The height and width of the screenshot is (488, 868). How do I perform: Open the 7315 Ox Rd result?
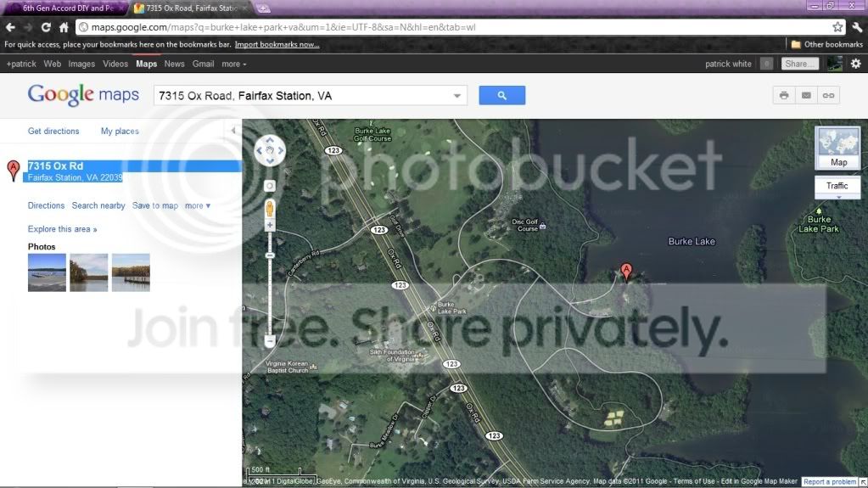[55, 165]
